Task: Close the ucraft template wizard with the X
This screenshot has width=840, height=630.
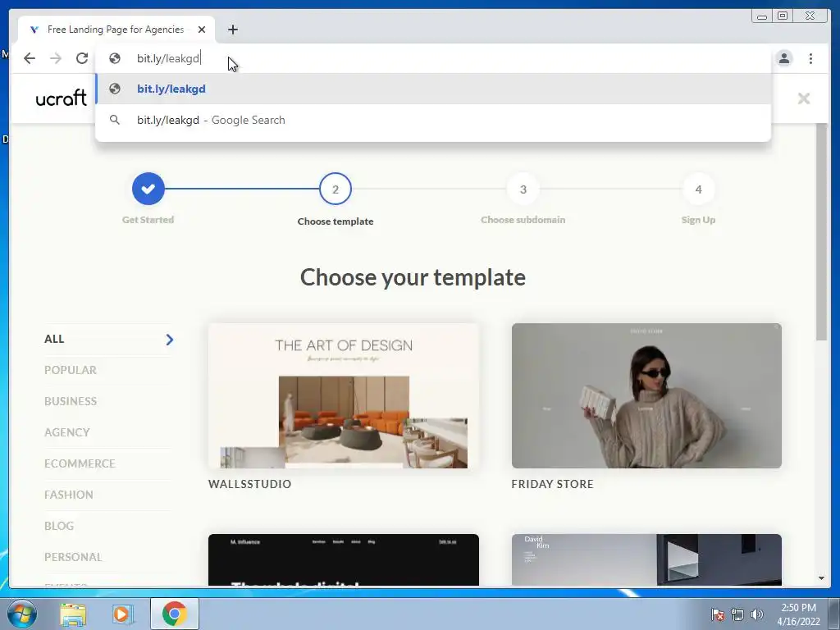Action: (804, 98)
